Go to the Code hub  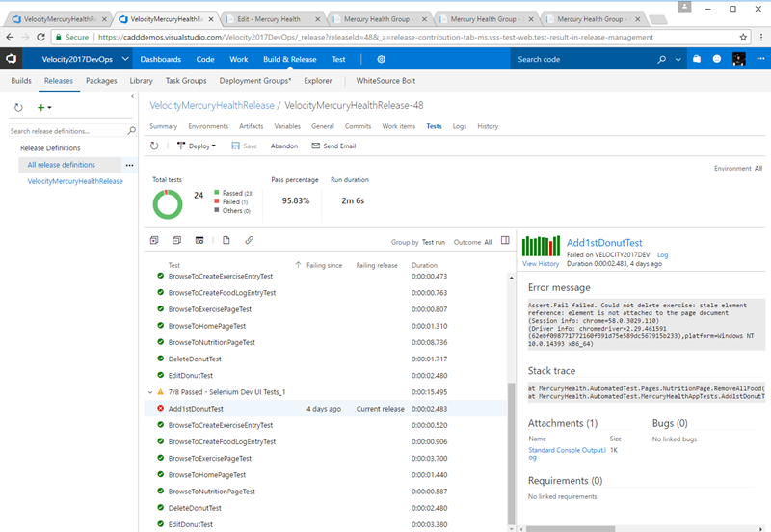(x=205, y=59)
